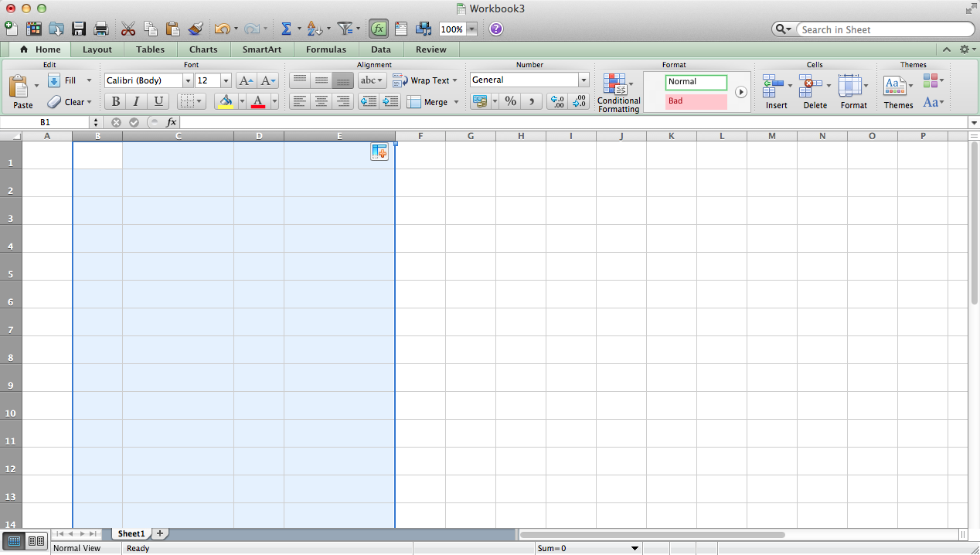
Task: Align text to middle of cell
Action: (x=321, y=80)
